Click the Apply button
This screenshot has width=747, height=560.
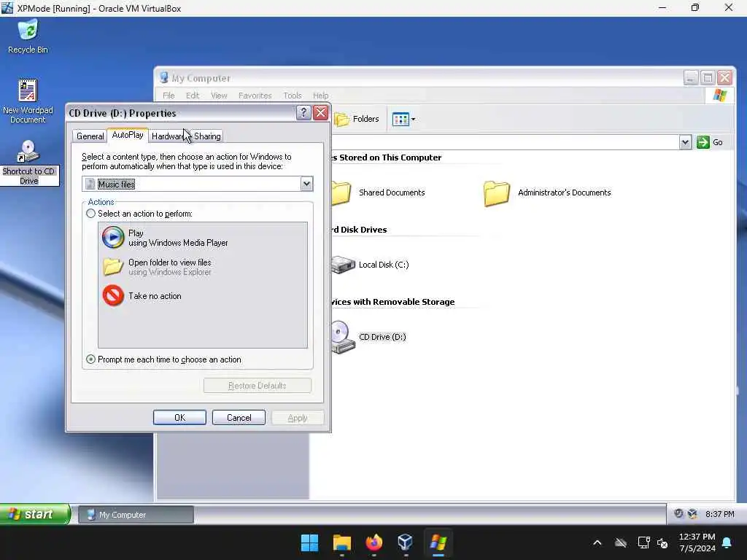point(298,418)
